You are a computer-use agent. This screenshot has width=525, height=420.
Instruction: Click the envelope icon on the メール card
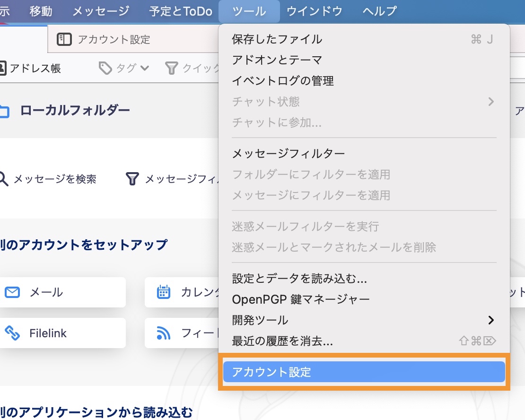(12, 292)
